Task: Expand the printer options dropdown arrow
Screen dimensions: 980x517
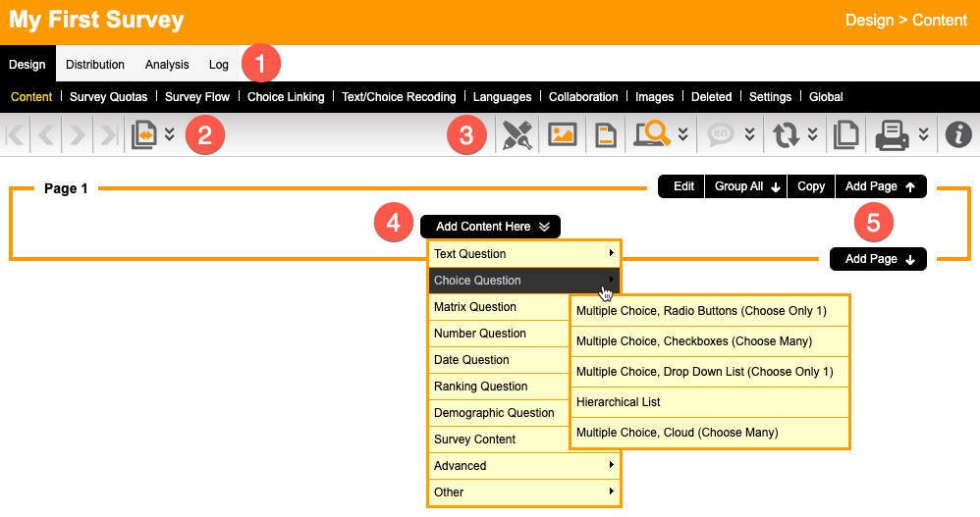Action: [x=923, y=134]
